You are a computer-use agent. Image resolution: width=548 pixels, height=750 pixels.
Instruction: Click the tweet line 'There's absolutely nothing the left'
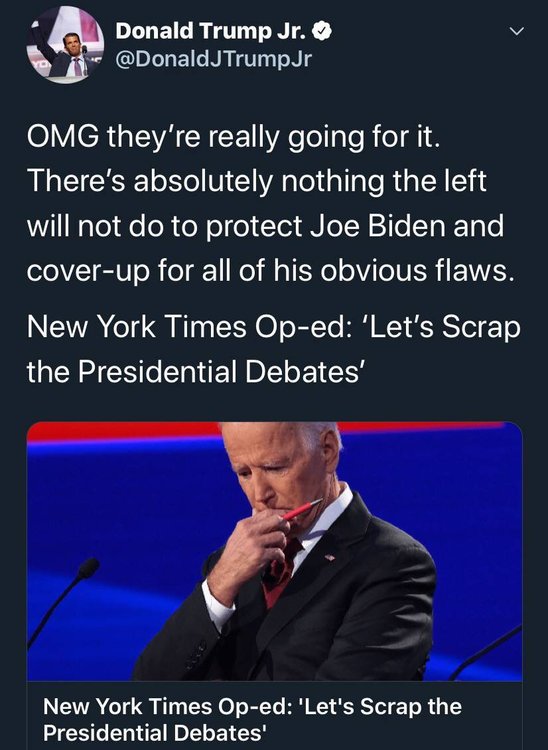tap(257, 181)
